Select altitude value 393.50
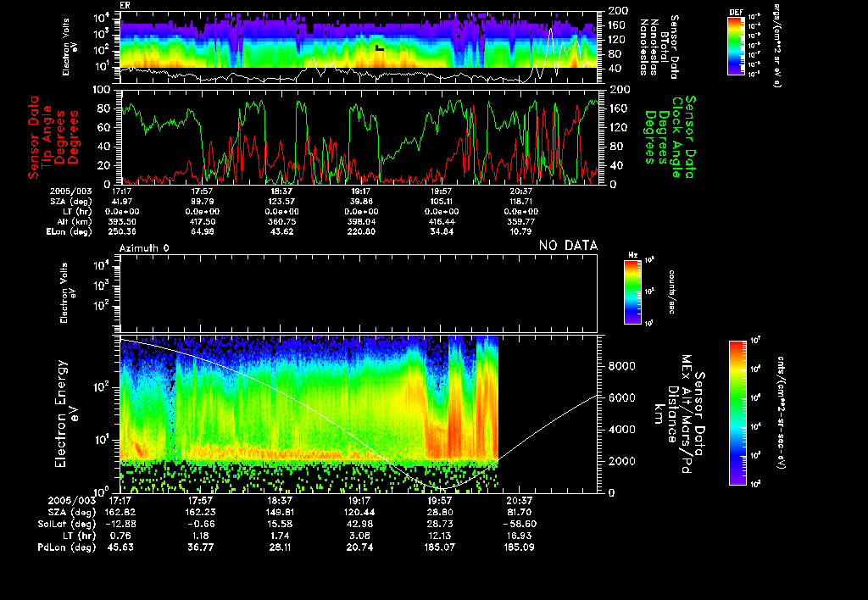The height and width of the screenshot is (600, 868). point(122,221)
